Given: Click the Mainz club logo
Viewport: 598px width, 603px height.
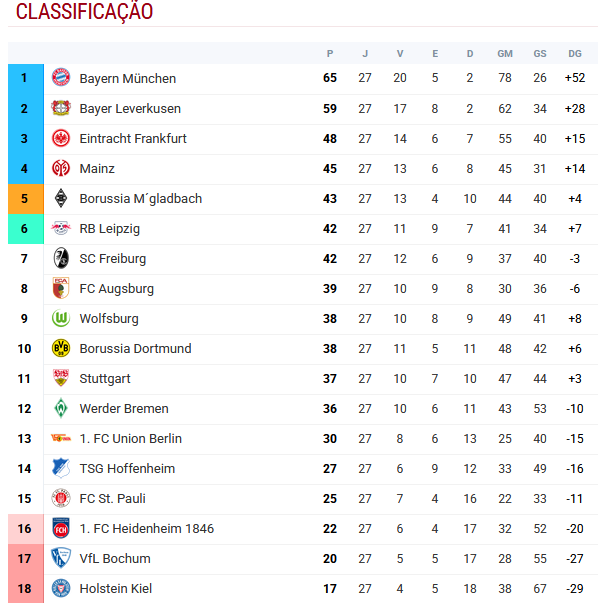Looking at the screenshot, I should tap(61, 168).
